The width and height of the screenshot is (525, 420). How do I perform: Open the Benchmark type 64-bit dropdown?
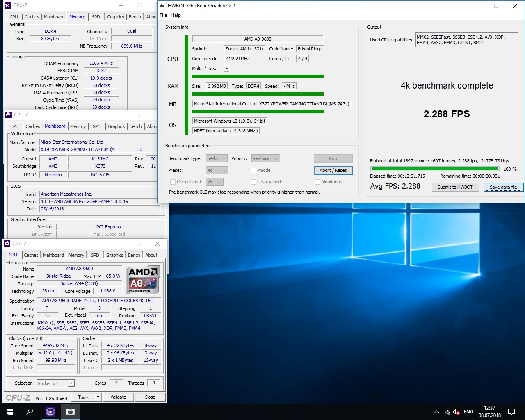coord(217,158)
